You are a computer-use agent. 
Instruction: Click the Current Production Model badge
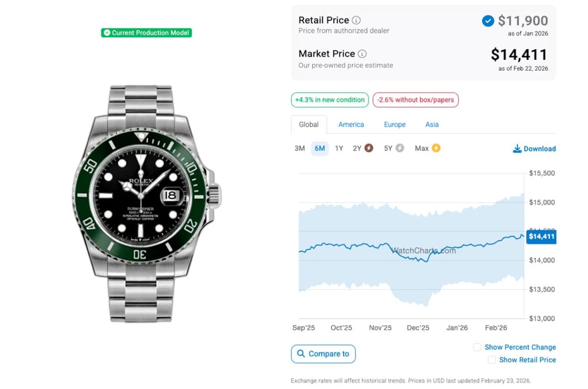(x=147, y=33)
